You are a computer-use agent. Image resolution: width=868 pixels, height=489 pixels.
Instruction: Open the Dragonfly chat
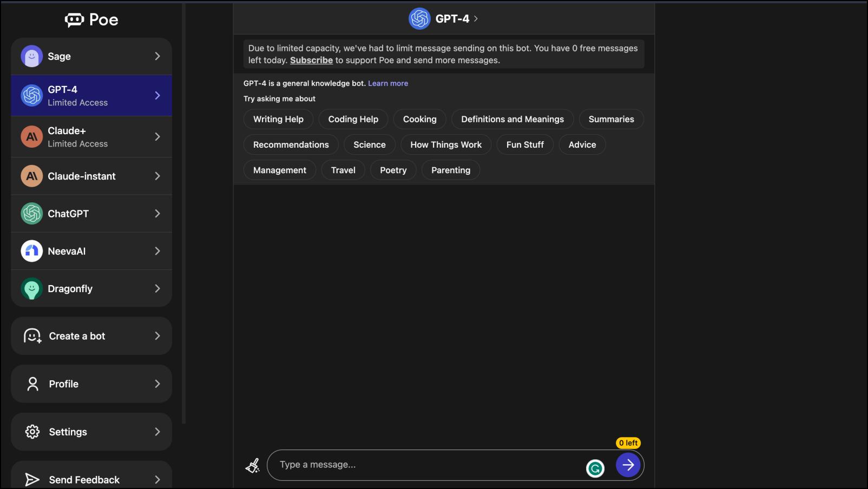91,289
